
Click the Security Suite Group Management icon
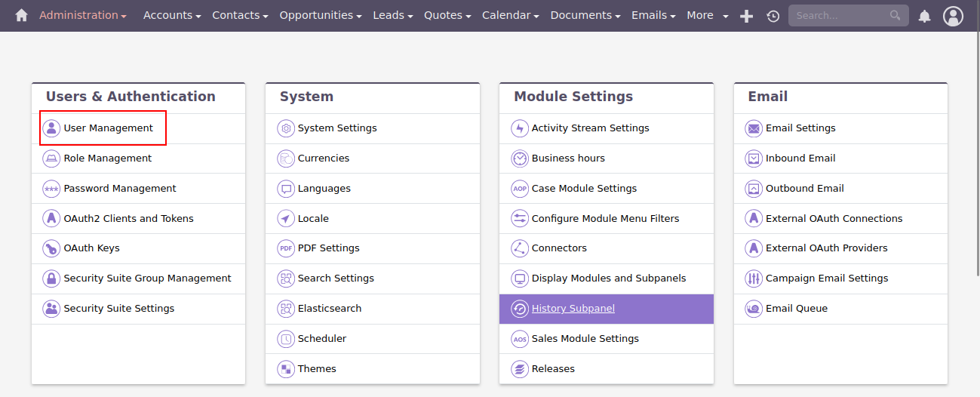click(x=51, y=279)
